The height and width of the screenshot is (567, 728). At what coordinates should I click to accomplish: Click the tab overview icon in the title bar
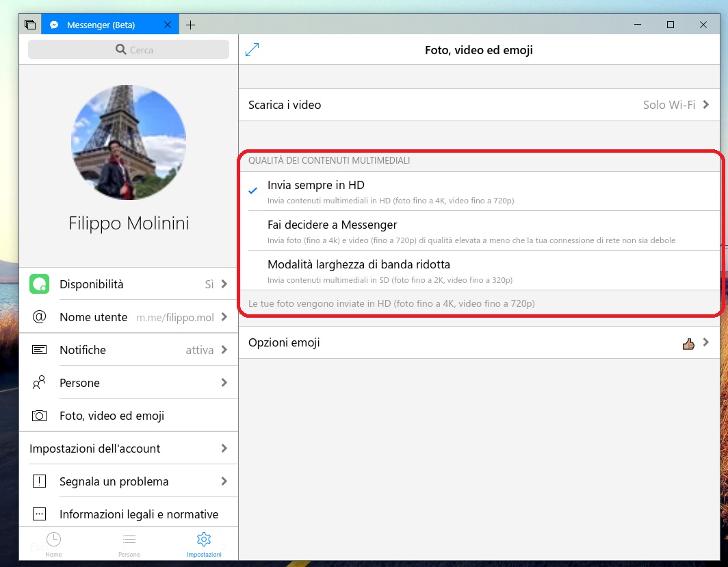point(30,25)
